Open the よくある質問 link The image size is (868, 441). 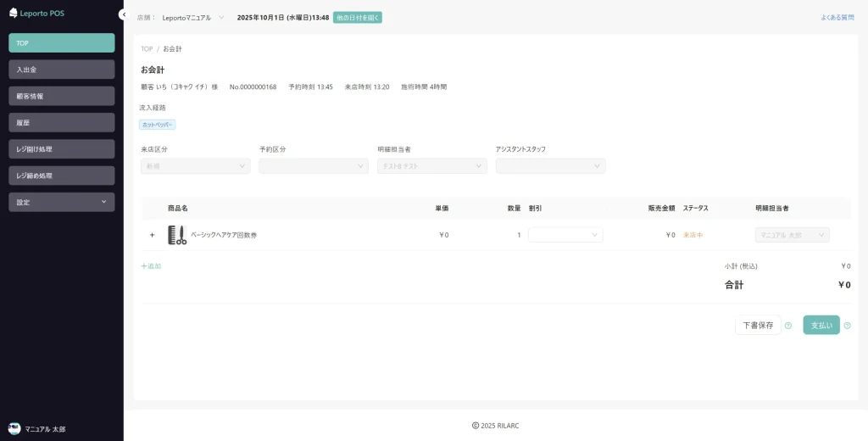tap(837, 17)
